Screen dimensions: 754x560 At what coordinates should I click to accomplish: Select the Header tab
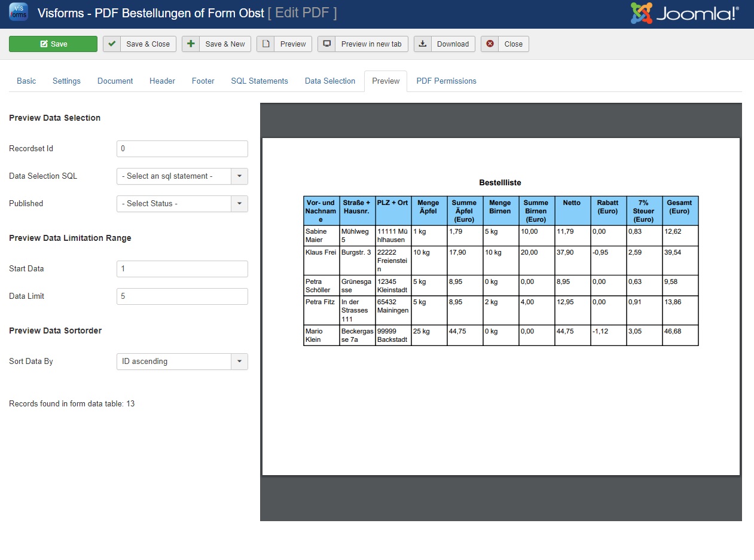point(162,81)
